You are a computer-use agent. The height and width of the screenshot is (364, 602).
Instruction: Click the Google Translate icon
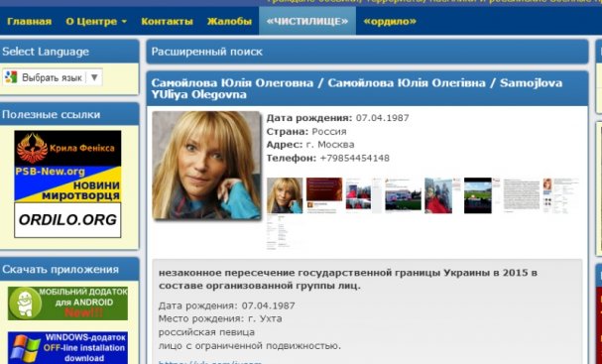tap(11, 77)
